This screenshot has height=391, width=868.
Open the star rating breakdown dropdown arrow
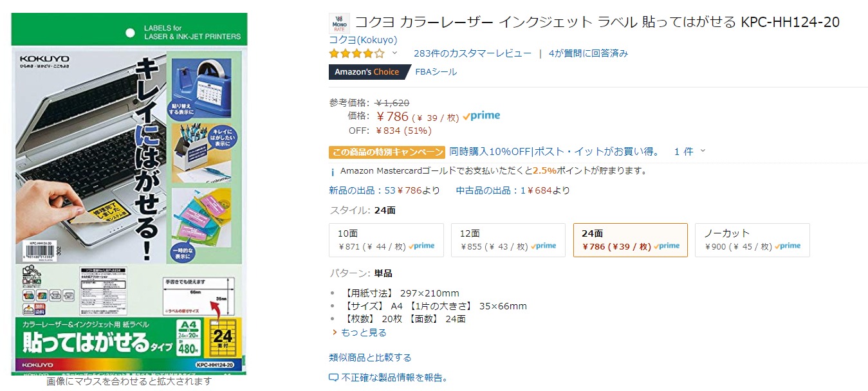(x=394, y=53)
